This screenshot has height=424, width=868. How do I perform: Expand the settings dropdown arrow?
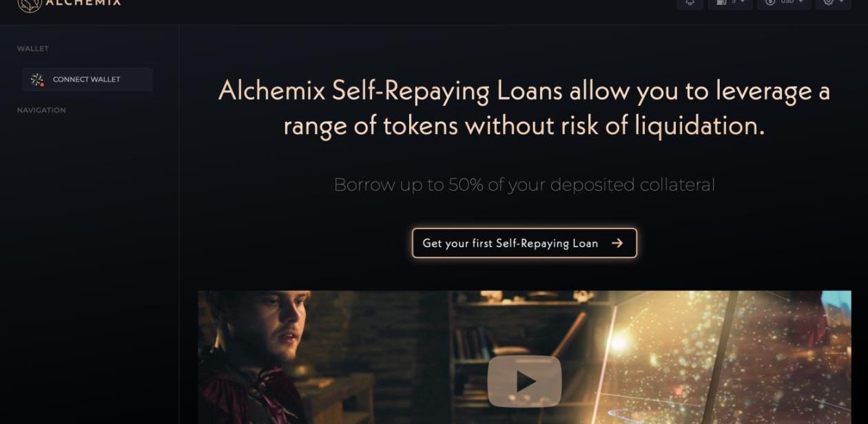842,2
